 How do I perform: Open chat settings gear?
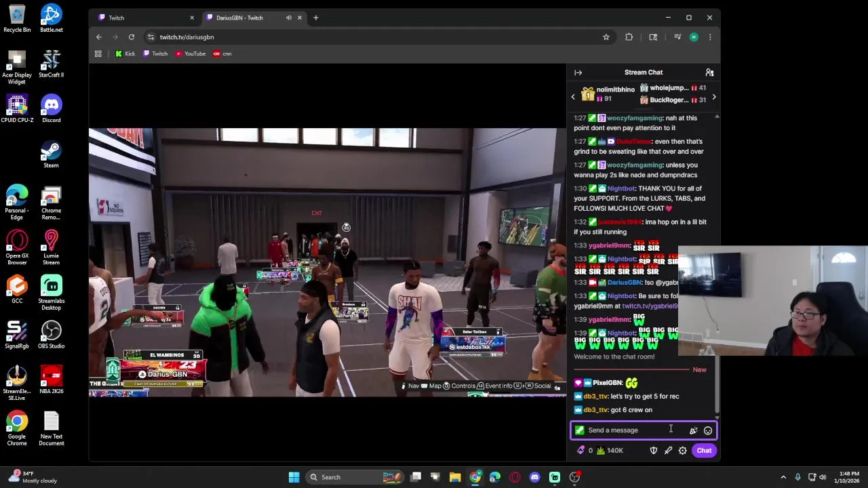point(683,450)
